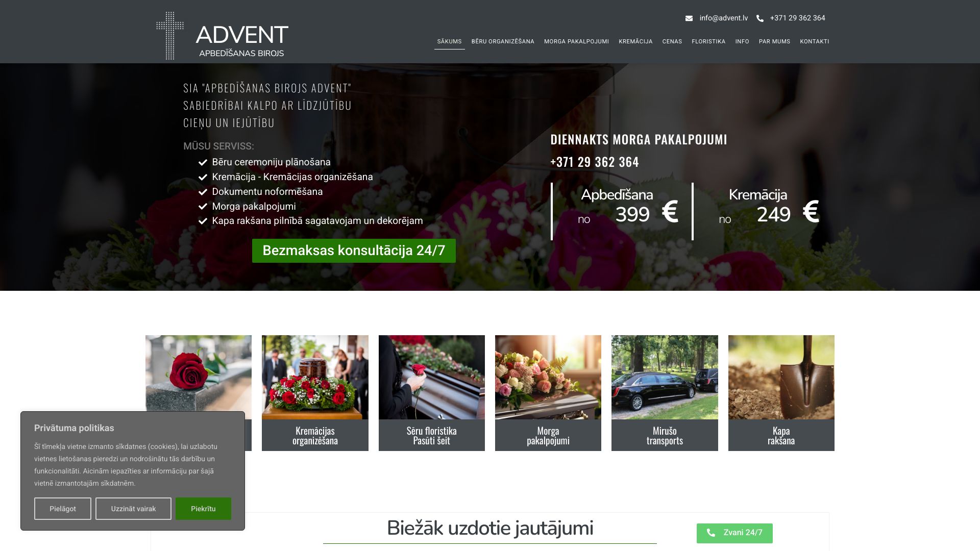Open Mirušo transports hearse tile

664,378
